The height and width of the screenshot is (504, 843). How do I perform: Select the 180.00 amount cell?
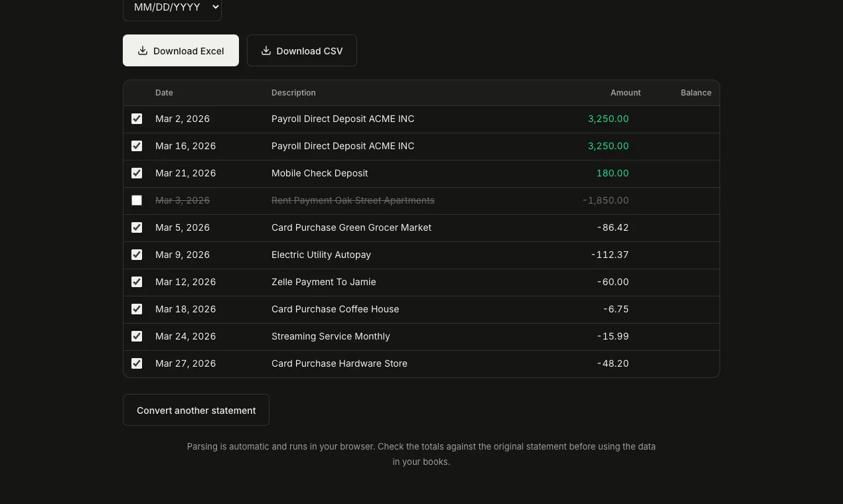point(612,173)
